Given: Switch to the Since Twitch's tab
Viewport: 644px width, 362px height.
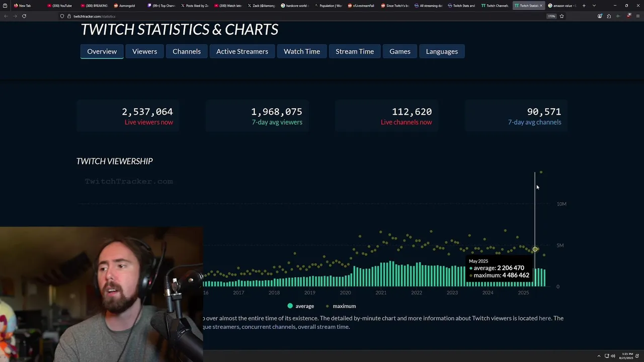Looking at the screenshot, I should click(395, 6).
